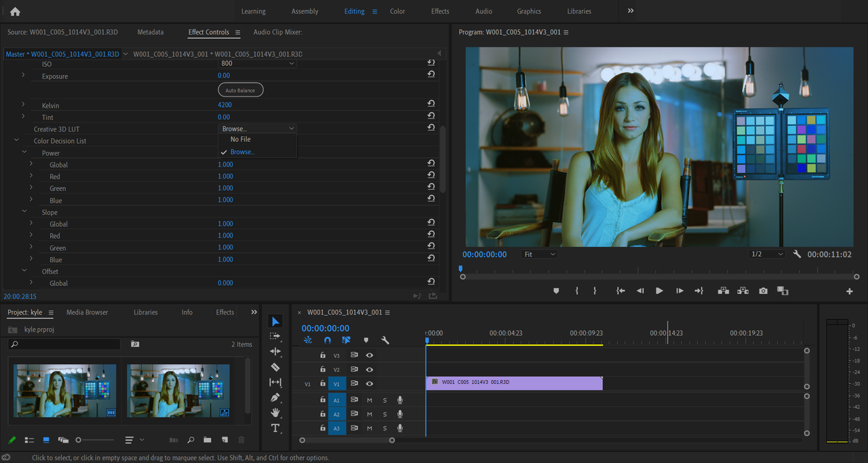The image size is (868, 463).
Task: Select the Track Select Forward tool
Action: point(275,336)
